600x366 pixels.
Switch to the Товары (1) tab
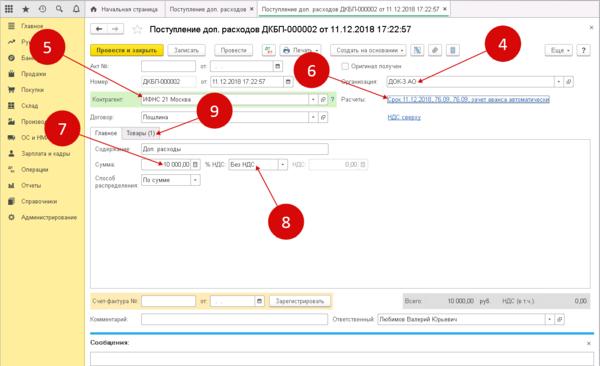point(140,133)
